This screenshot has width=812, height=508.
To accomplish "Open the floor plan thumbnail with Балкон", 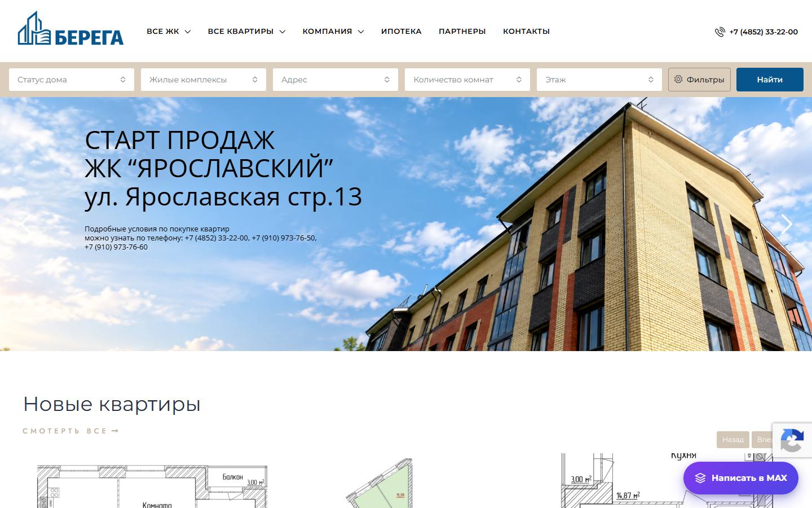I will tap(152, 486).
